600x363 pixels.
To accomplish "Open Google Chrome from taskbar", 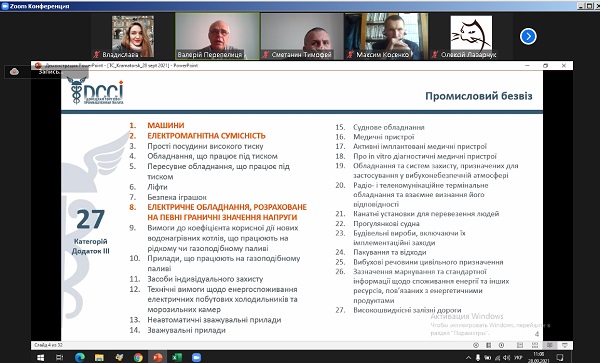I will pos(138,358).
